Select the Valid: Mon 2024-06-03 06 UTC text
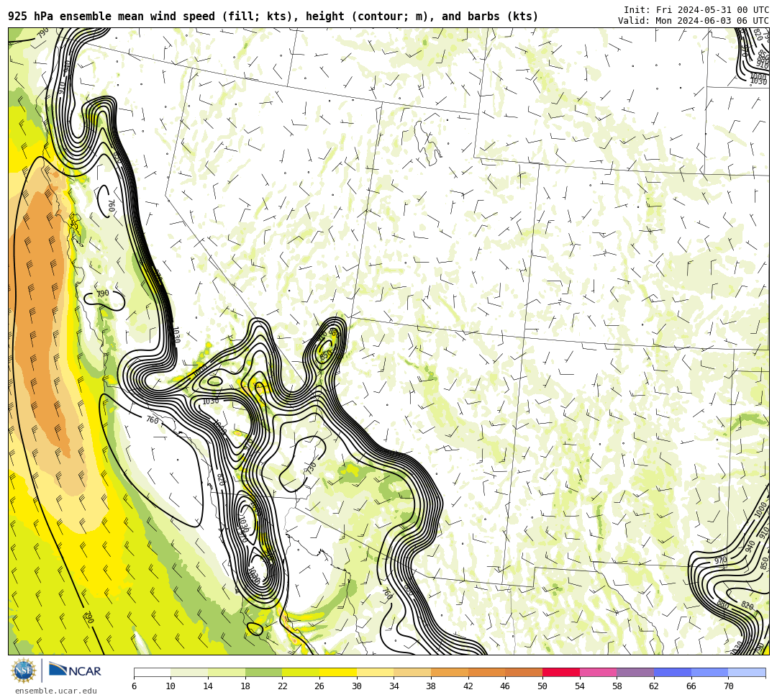This screenshot has width=777, height=700. (694, 20)
